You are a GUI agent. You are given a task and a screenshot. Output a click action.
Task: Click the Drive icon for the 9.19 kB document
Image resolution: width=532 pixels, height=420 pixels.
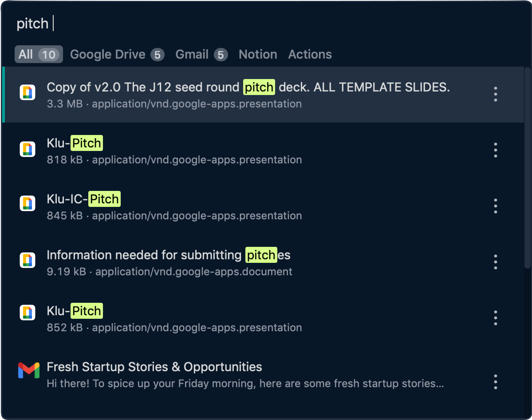[x=28, y=260]
